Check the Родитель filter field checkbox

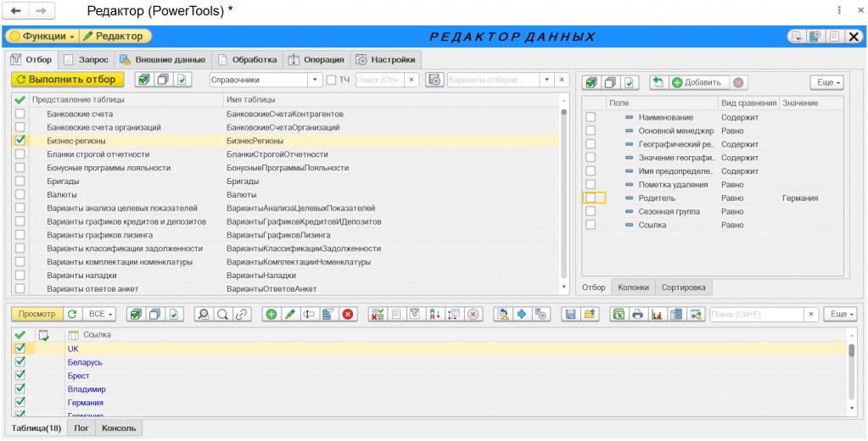click(x=591, y=198)
